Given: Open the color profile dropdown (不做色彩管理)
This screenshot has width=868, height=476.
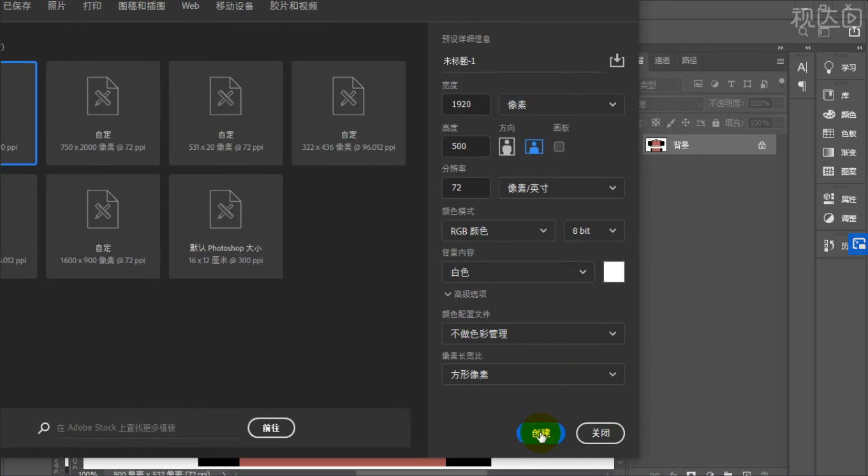Looking at the screenshot, I should (533, 333).
